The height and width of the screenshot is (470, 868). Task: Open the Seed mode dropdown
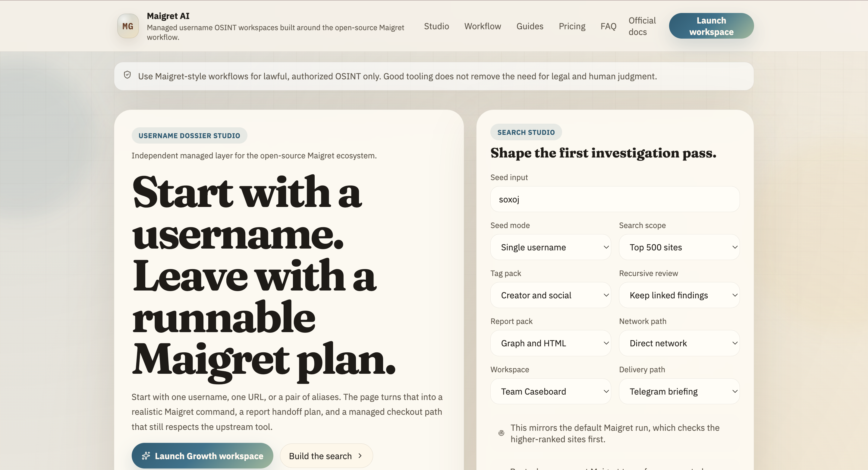(x=551, y=247)
